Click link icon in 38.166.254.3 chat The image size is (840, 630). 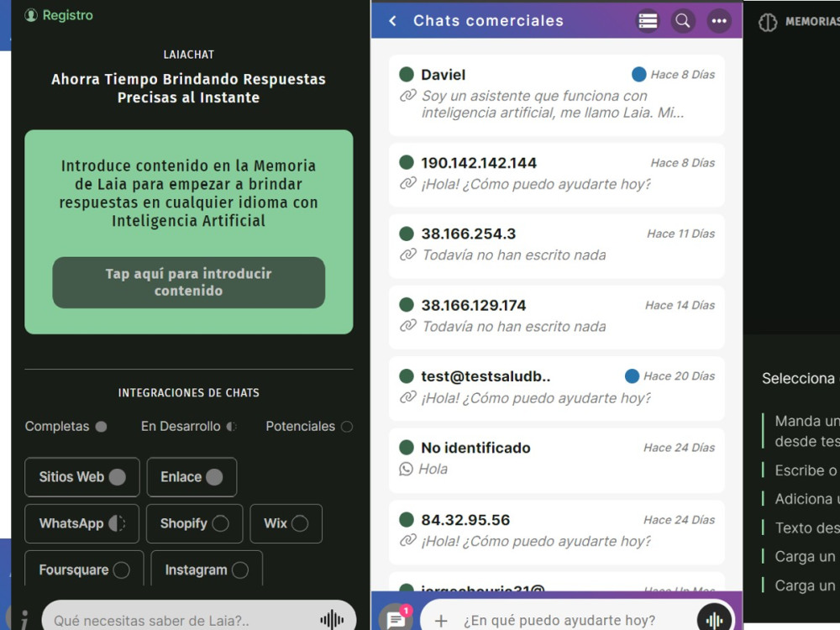(407, 255)
